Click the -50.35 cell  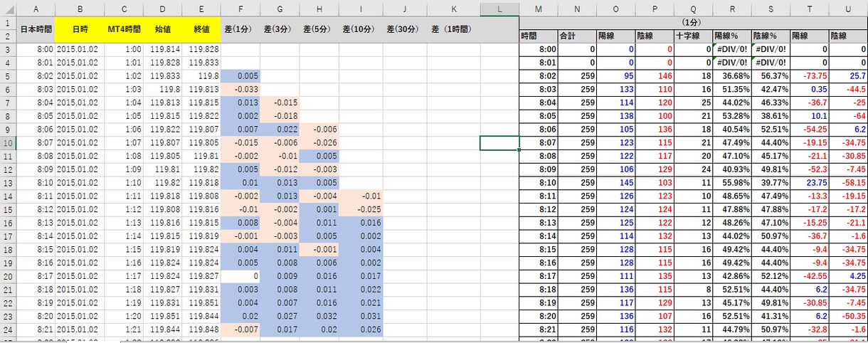[848, 317]
